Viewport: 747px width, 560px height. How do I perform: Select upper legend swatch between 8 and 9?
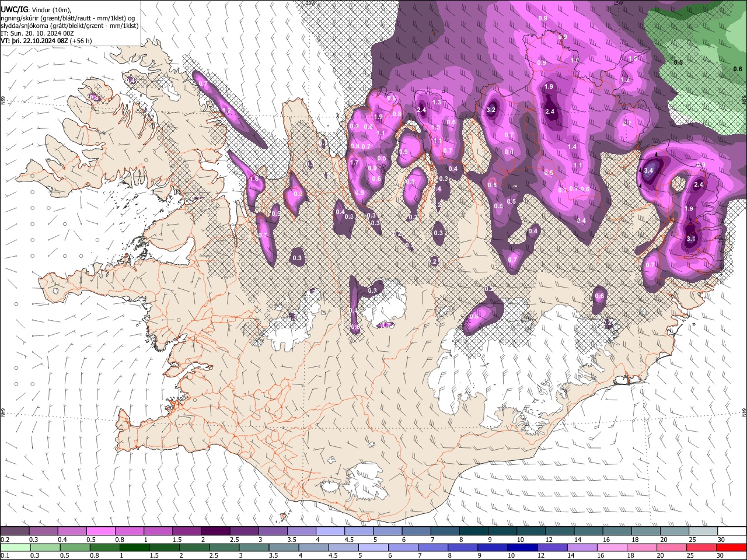pos(473,531)
